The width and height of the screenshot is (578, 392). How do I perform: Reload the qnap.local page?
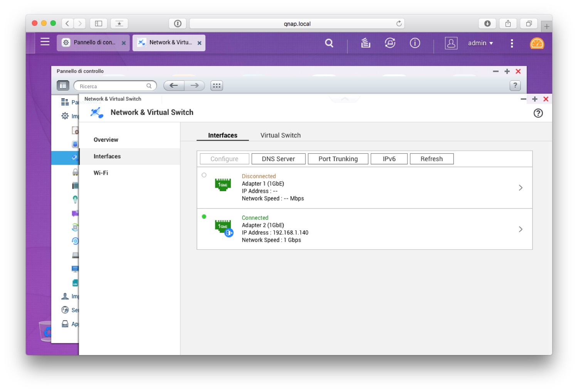point(399,24)
